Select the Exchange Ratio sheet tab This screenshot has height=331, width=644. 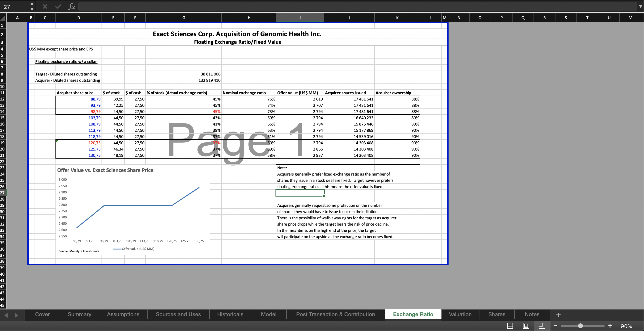tap(413, 314)
